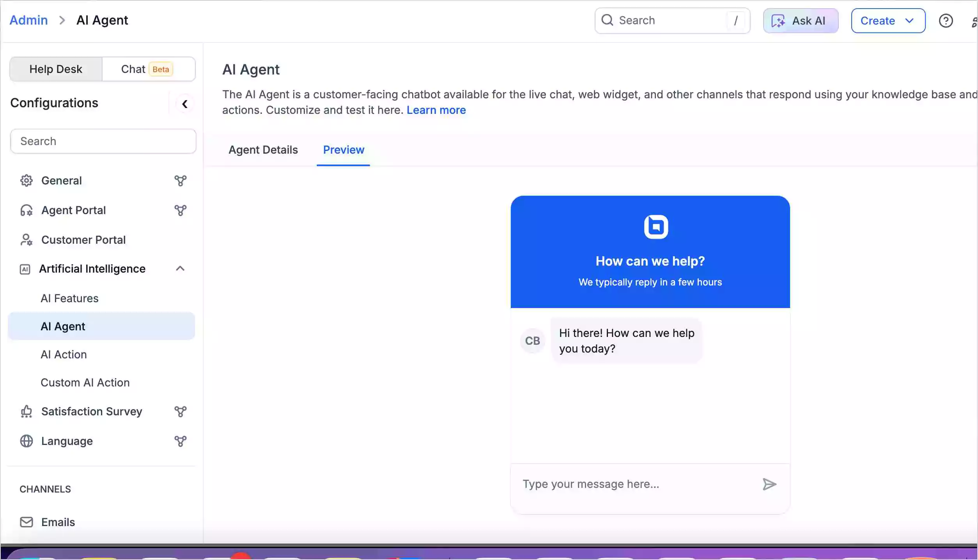Collapse the Artificial Intelligence section
The image size is (978, 560).
coord(180,268)
